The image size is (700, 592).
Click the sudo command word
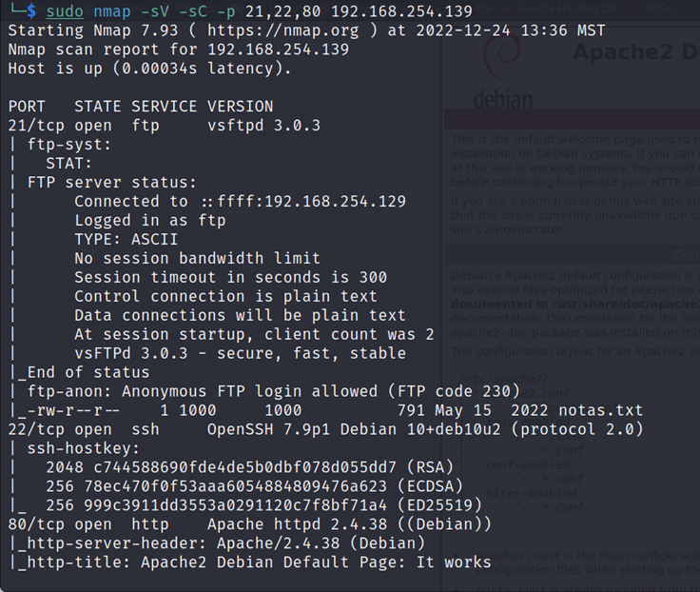click(65, 10)
